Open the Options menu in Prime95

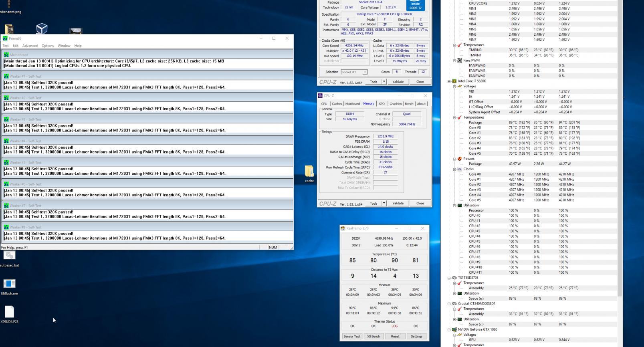48,46
